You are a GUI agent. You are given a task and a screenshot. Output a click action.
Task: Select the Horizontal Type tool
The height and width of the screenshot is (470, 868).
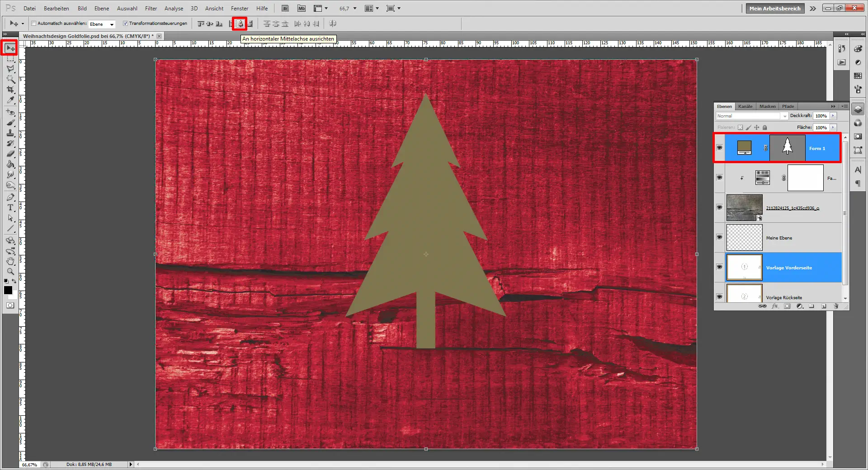(x=10, y=208)
